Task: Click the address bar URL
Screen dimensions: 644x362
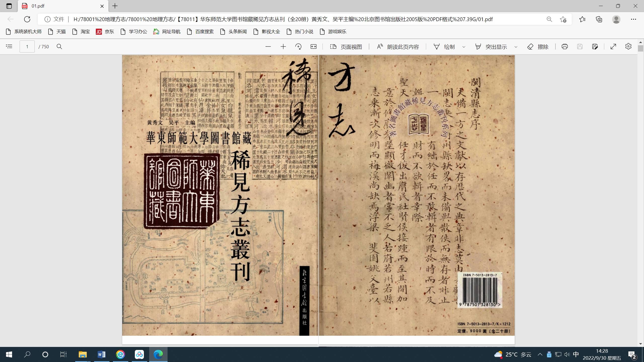Action: 283,19
